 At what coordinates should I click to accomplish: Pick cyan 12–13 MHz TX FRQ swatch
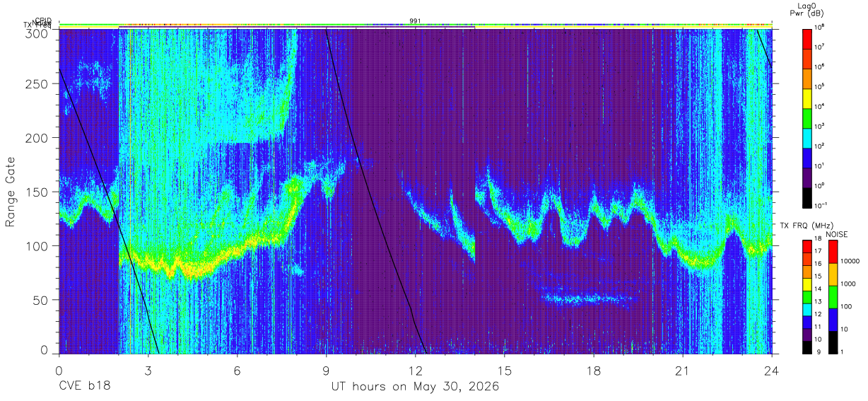click(x=807, y=310)
